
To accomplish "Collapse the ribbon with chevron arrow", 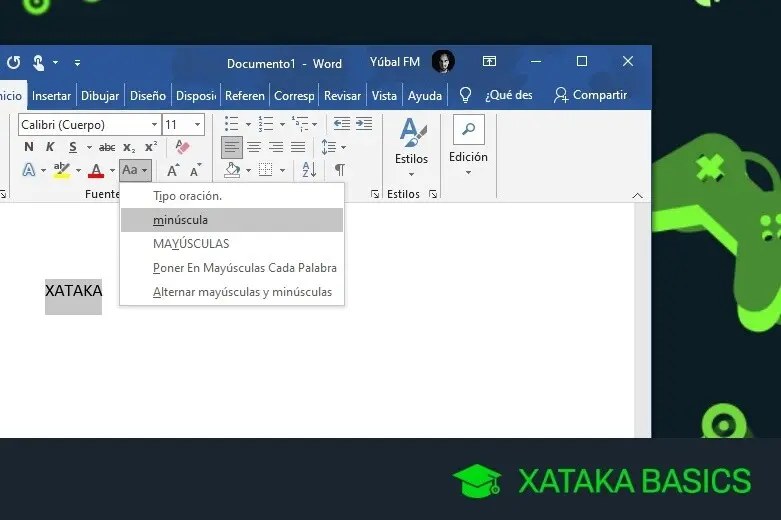I will [638, 195].
